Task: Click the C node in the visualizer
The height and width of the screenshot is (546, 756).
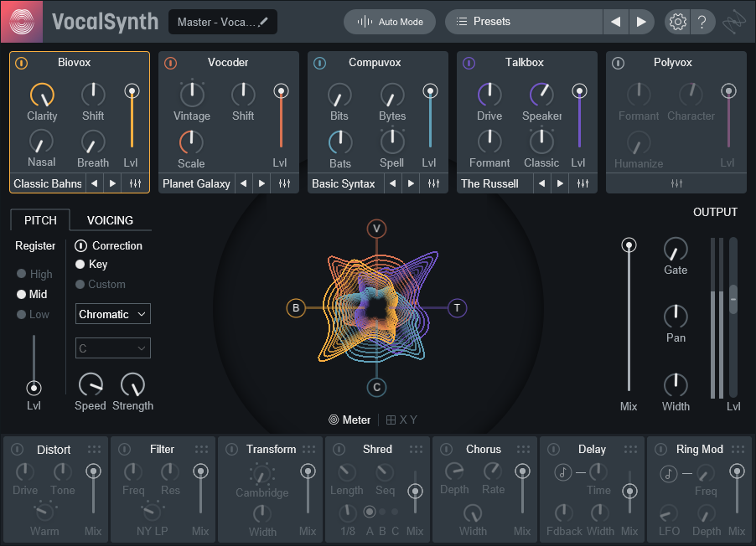Action: [x=376, y=388]
